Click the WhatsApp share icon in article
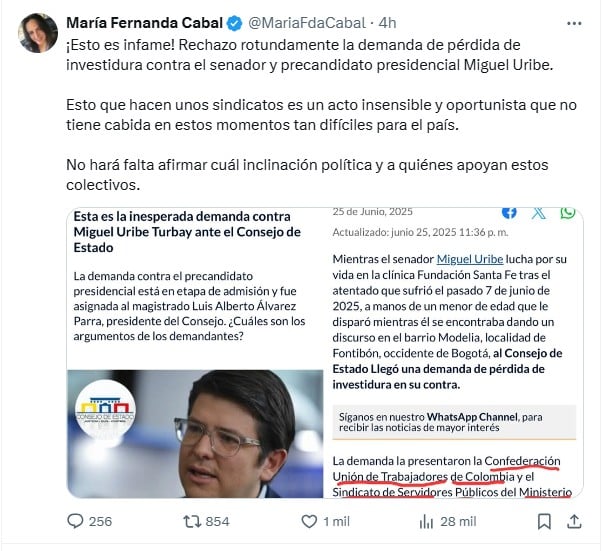The width and height of the screenshot is (602, 551). pyautogui.click(x=568, y=212)
